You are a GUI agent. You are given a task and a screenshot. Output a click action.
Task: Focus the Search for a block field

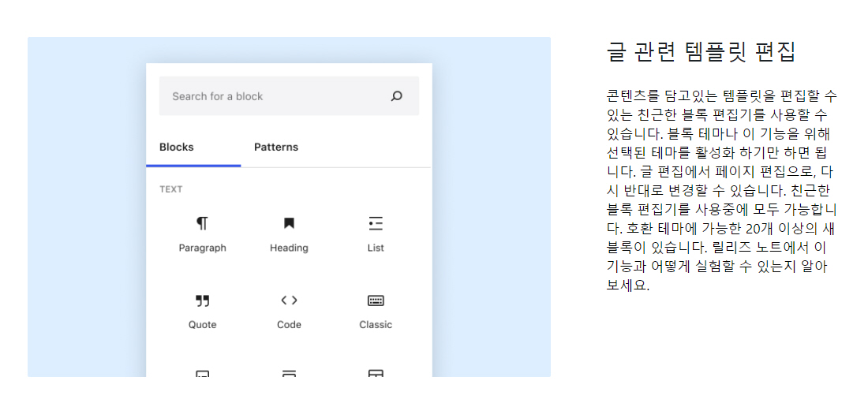click(289, 96)
